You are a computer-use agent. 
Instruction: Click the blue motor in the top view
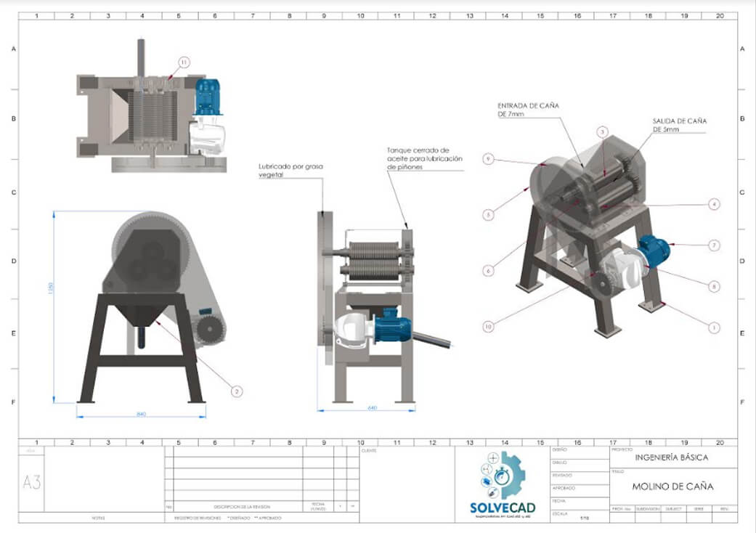pyautogui.click(x=208, y=97)
